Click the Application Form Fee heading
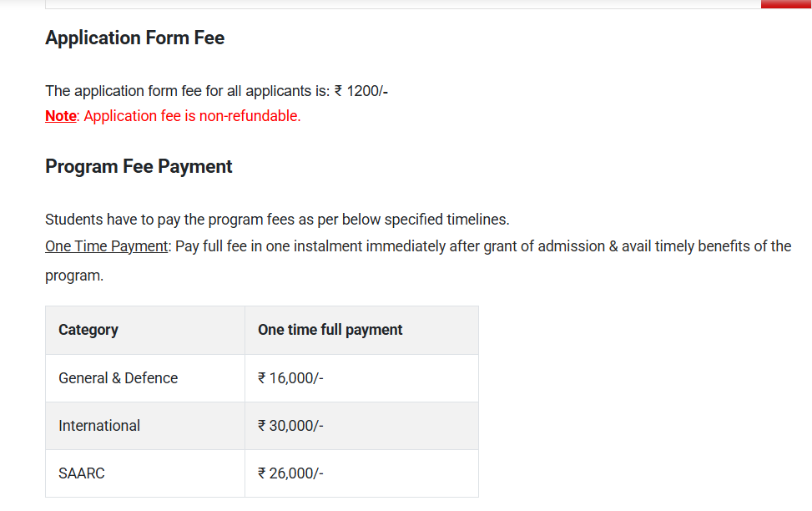This screenshot has height=511, width=812. click(x=134, y=38)
